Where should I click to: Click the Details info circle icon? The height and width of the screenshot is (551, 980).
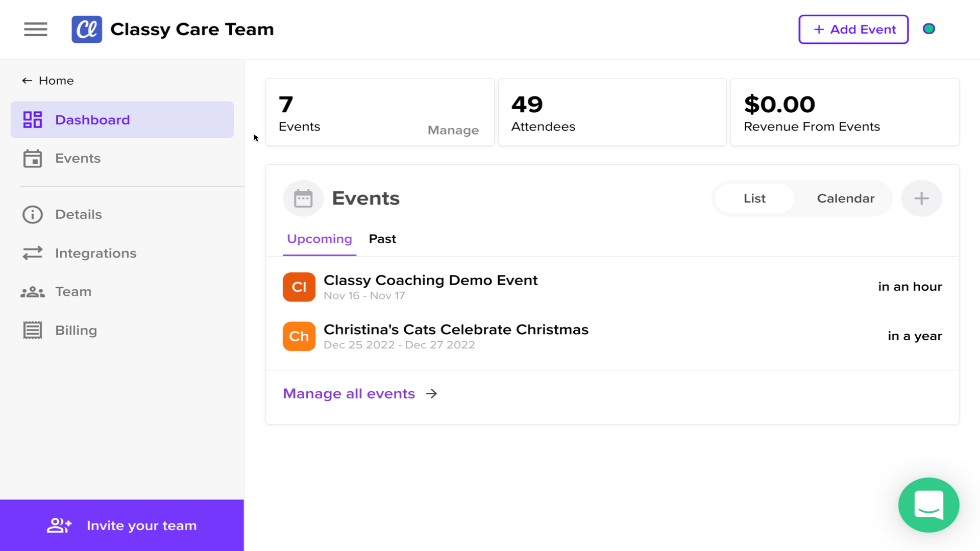point(33,214)
